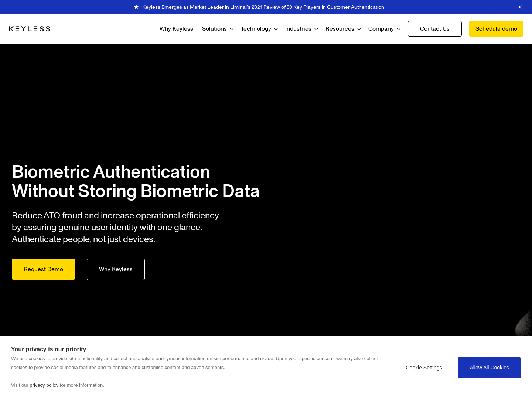Select the Solutions navigation item
The image size is (532, 399).
click(x=215, y=29)
